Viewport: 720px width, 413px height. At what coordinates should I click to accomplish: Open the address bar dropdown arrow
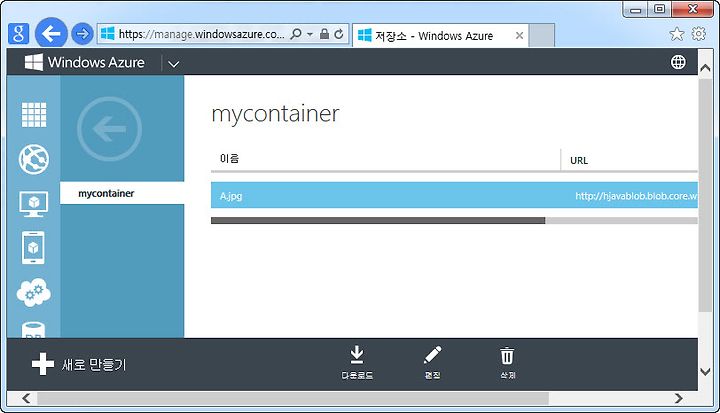point(310,34)
